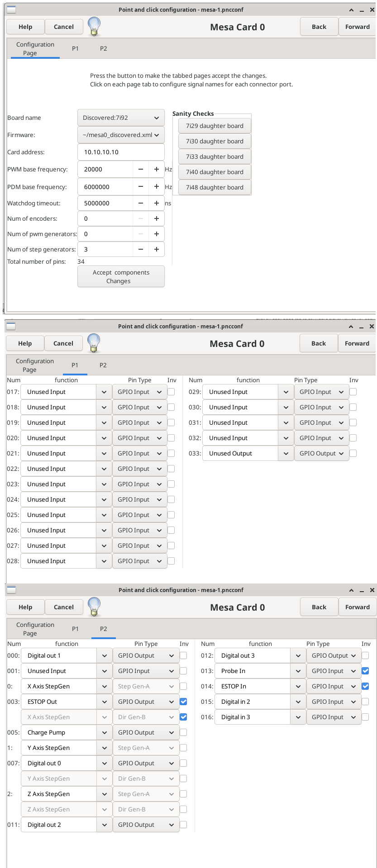Increase PWM base frequency with plus button
Screen dimensions: 377x868
pyautogui.click(x=156, y=169)
